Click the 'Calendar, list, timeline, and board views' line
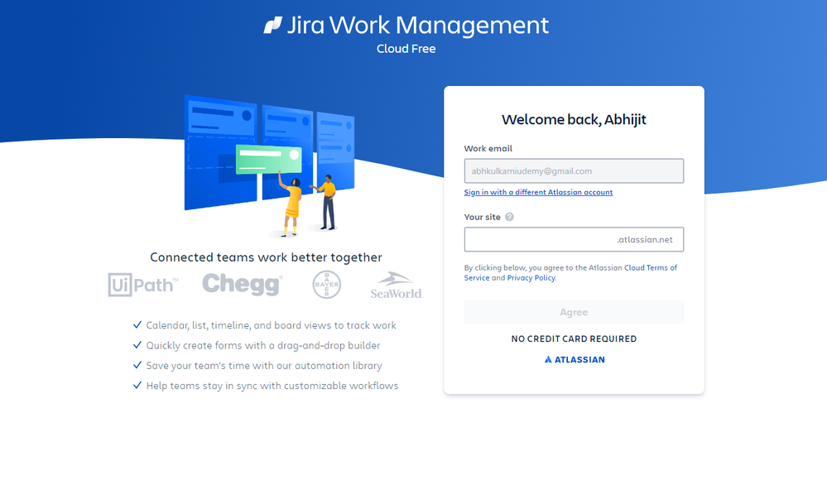Screen dimensions: 827x504 271,325
